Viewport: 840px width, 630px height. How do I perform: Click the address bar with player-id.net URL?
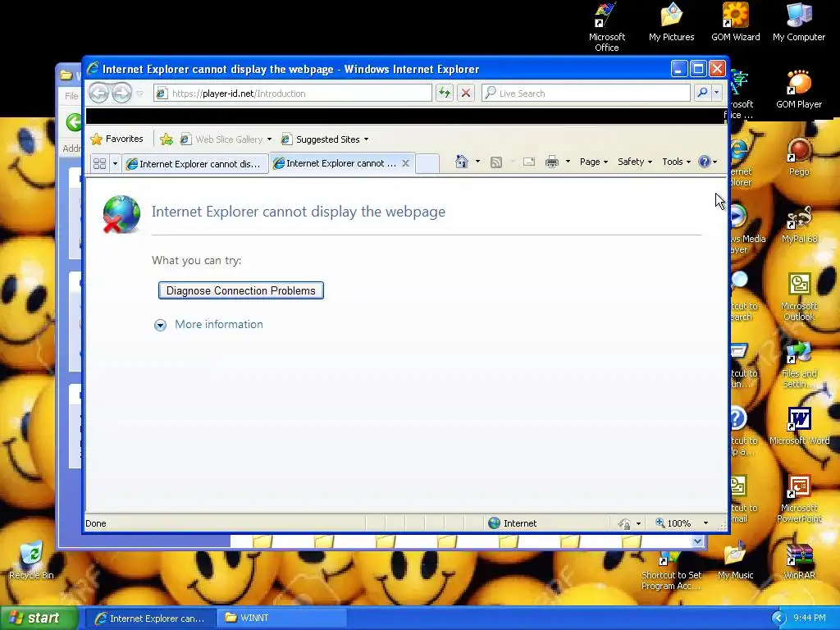293,94
